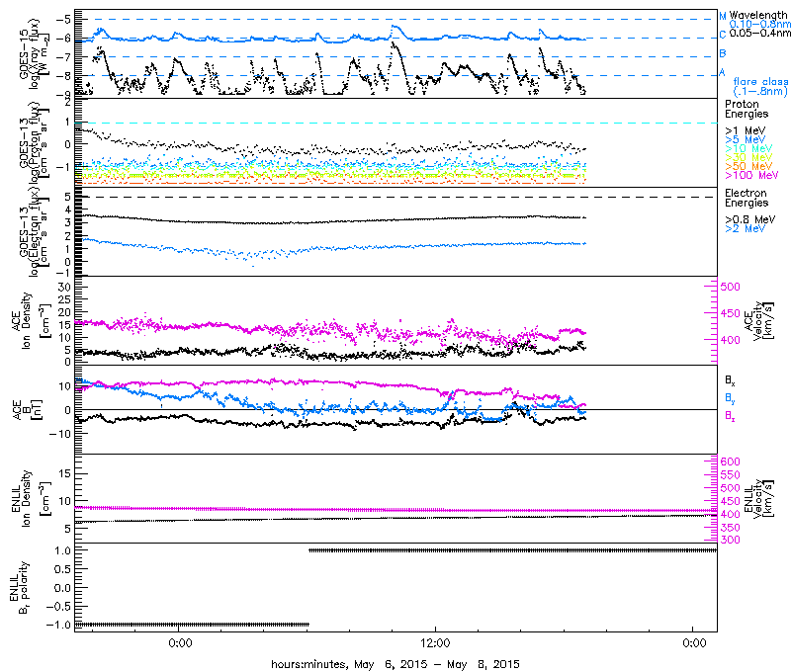Click the B flare class marker

723,53
